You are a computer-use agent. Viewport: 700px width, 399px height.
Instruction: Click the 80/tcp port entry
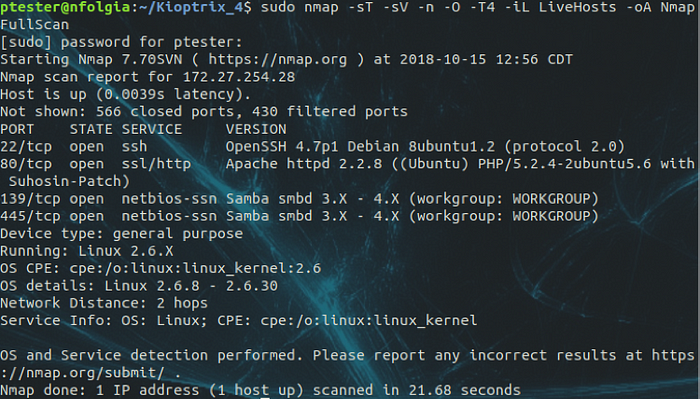[26, 164]
